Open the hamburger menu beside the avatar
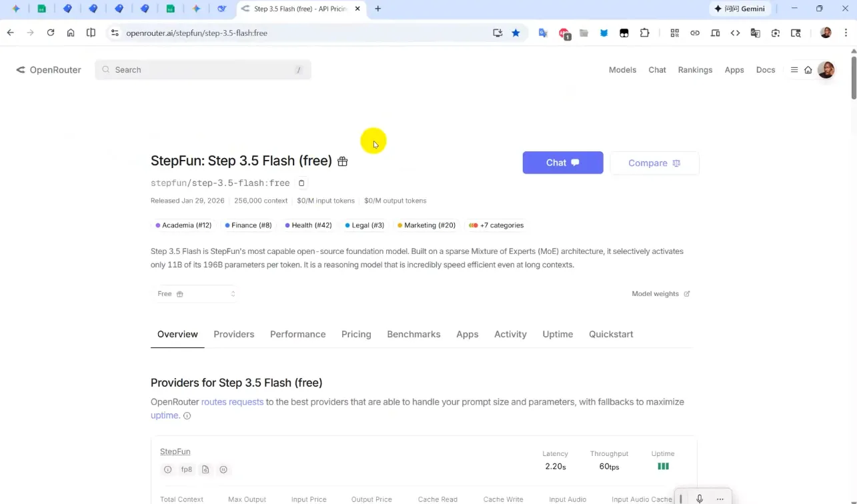The height and width of the screenshot is (504, 857). click(x=794, y=69)
